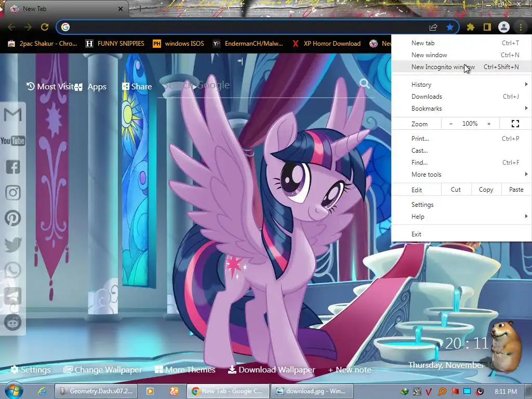Choose Print... in the menu

(x=461, y=138)
